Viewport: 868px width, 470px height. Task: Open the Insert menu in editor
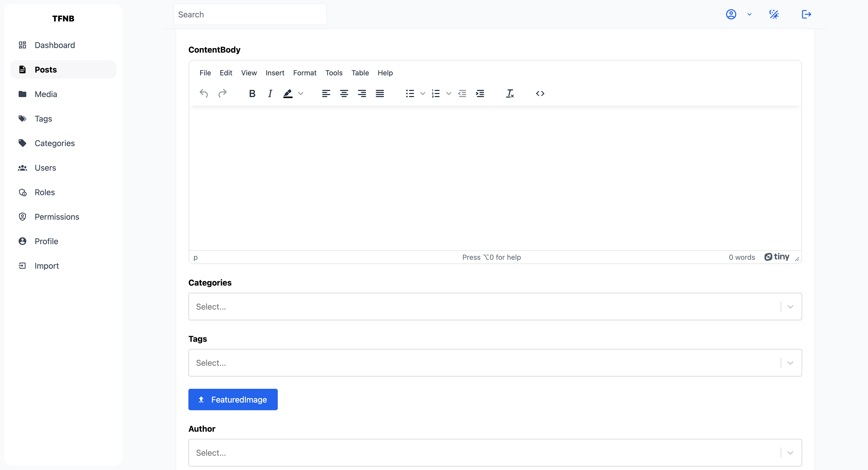pyautogui.click(x=275, y=73)
